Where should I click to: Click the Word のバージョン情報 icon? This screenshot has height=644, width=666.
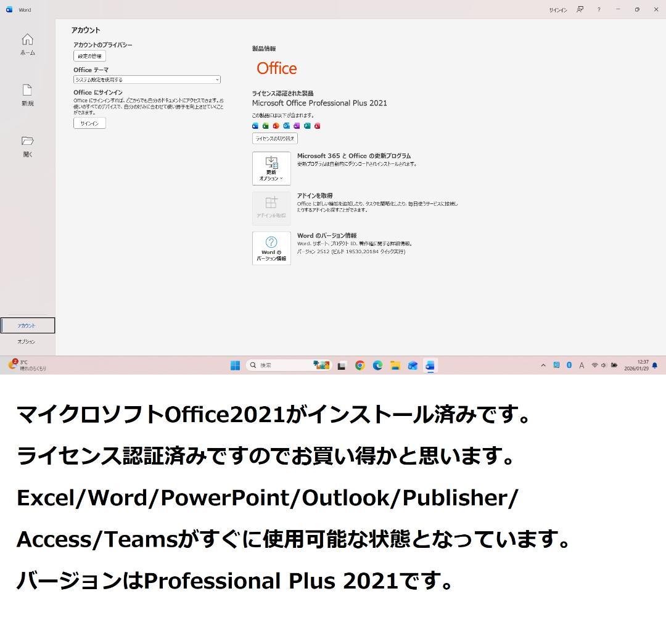click(271, 248)
